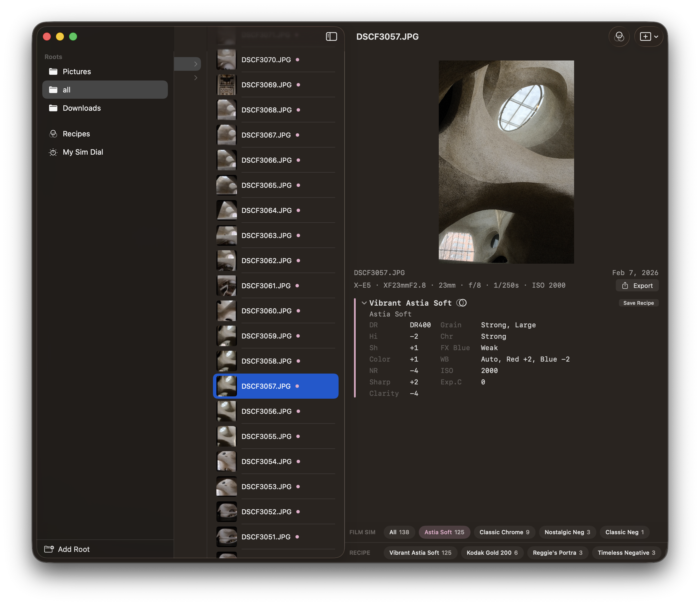Export the photo DSCF3057.JPG

(x=637, y=285)
